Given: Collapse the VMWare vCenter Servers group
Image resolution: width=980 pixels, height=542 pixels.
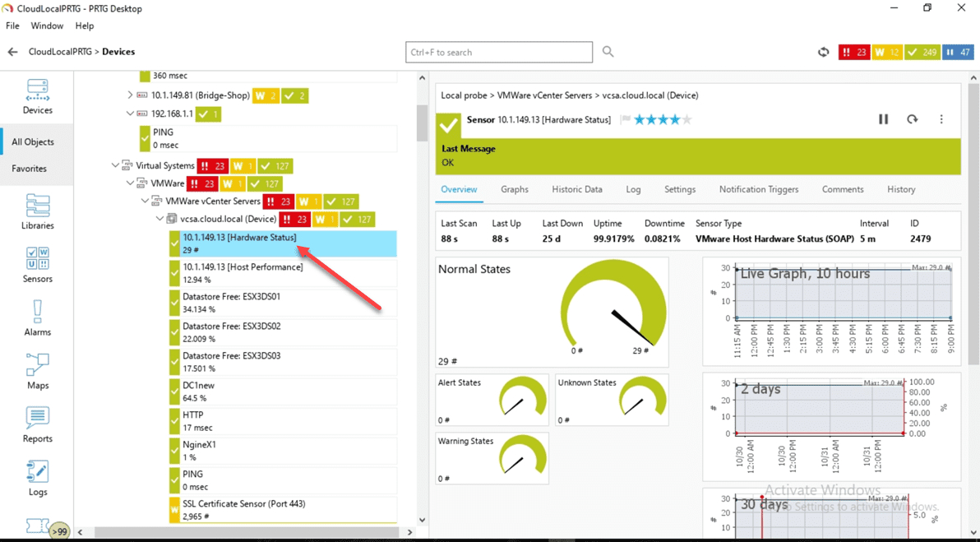Looking at the screenshot, I should (145, 202).
